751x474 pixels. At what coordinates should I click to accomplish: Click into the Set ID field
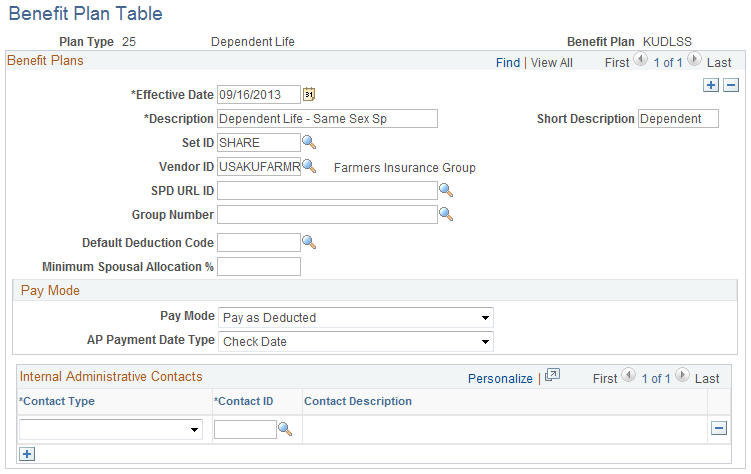pos(259,142)
